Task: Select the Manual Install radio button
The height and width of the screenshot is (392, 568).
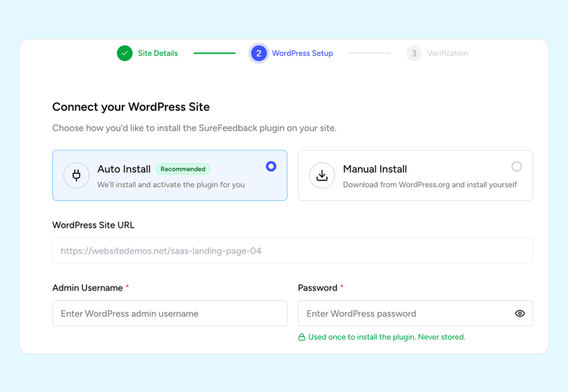Action: (x=516, y=166)
